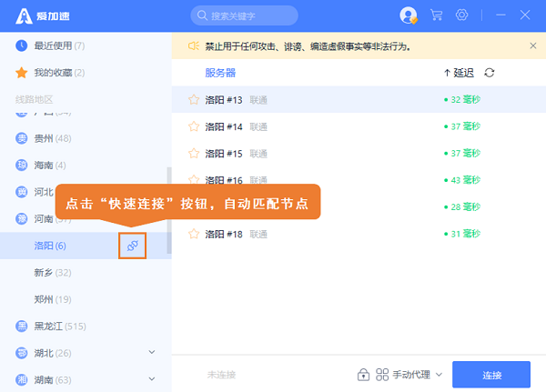Click the 未连接 status text
546x392 pixels.
(x=221, y=375)
